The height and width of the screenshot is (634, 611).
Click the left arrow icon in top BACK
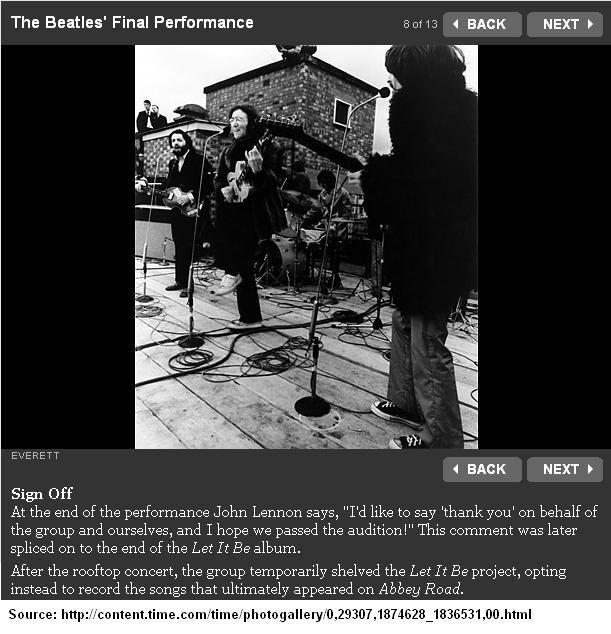[x=456, y=24]
